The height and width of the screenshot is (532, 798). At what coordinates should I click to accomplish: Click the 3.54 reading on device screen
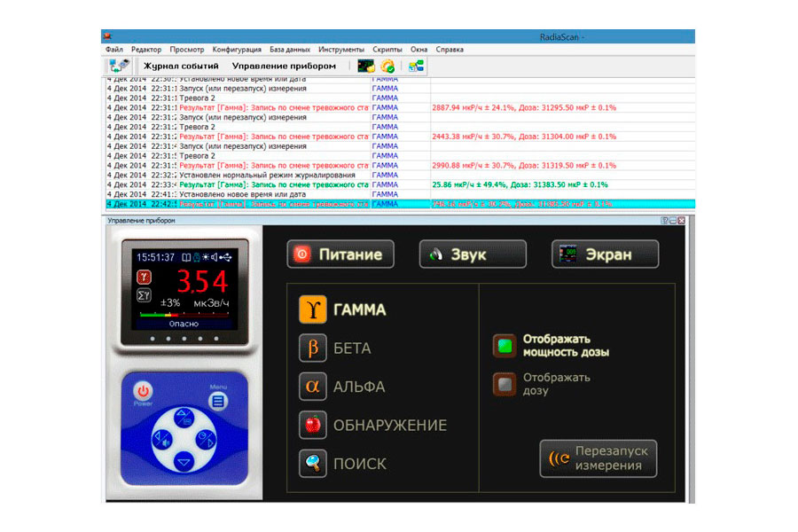(202, 281)
